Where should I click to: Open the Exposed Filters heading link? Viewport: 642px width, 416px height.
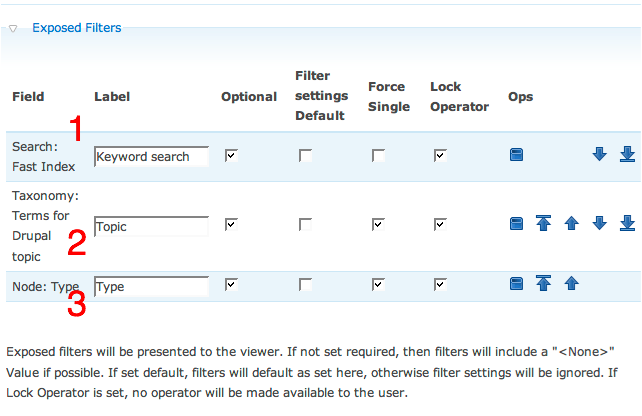pos(77,28)
